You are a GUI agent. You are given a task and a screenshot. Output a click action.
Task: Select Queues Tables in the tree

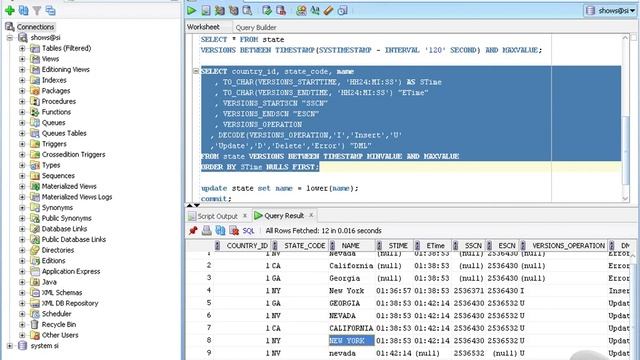tap(64, 133)
